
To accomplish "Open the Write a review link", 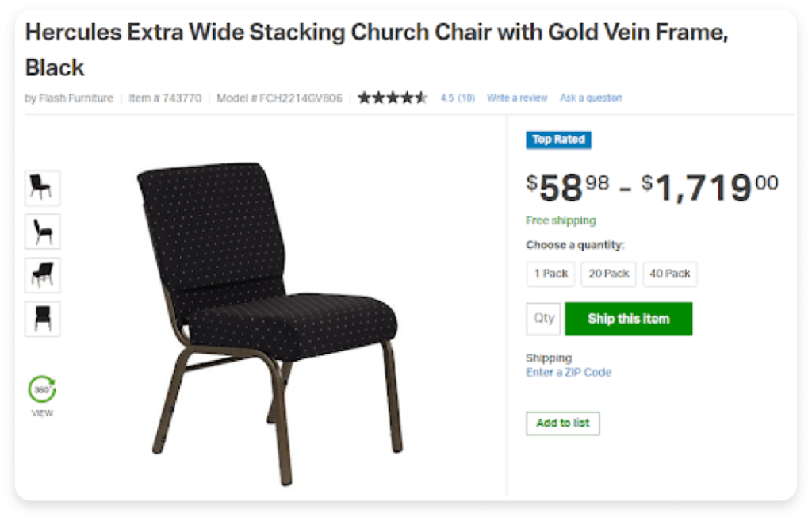I will coord(517,98).
